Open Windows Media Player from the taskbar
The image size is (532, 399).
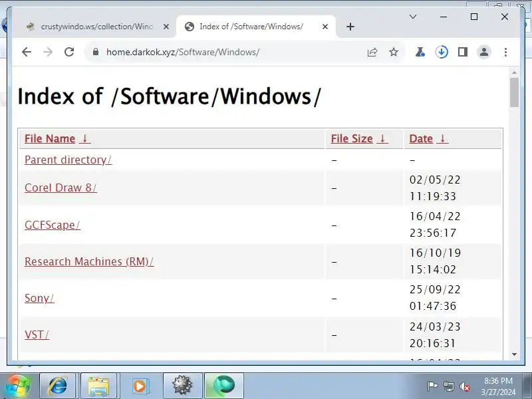pos(140,386)
